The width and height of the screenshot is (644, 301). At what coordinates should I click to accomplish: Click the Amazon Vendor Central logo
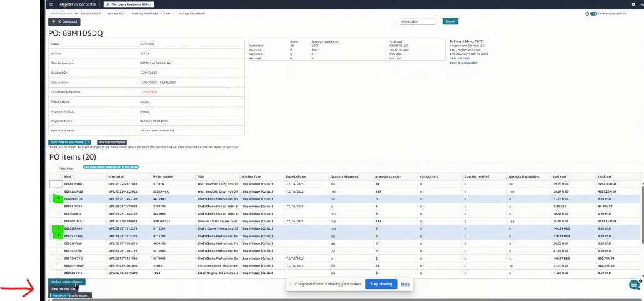coord(77,4)
